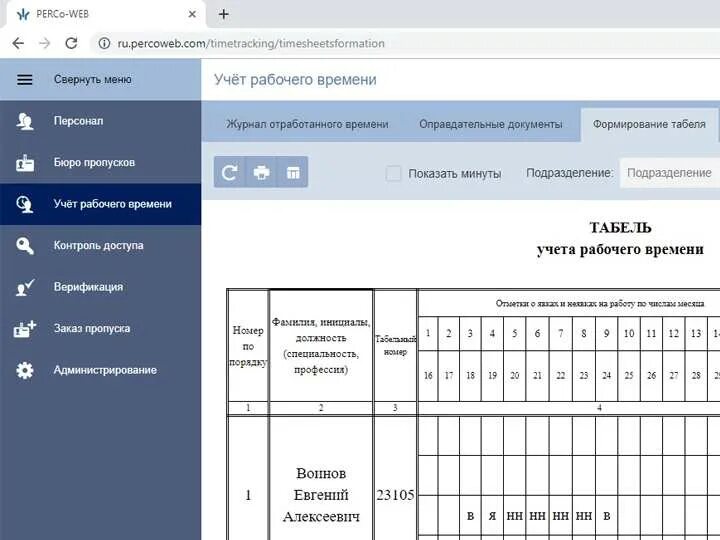Click the Бюро пропусков badge icon
This screenshot has height=540, width=720.
(25, 163)
